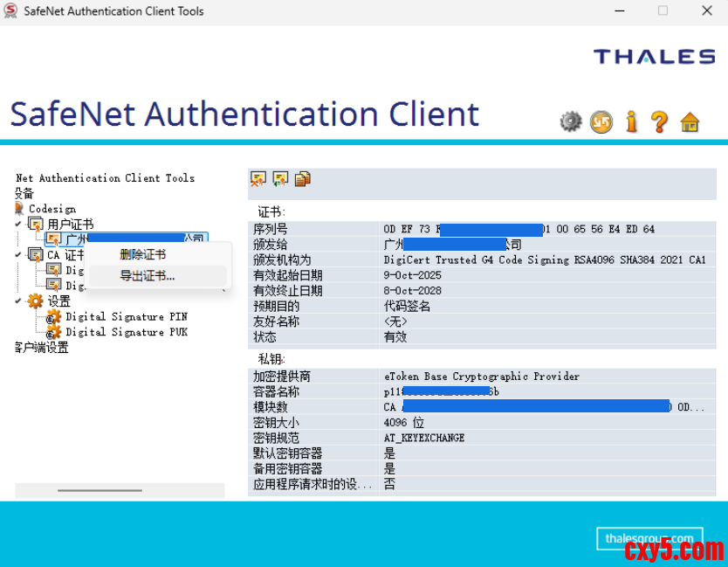
Task: Close the SafeNet Authentication Client Tools window
Action: click(707, 10)
